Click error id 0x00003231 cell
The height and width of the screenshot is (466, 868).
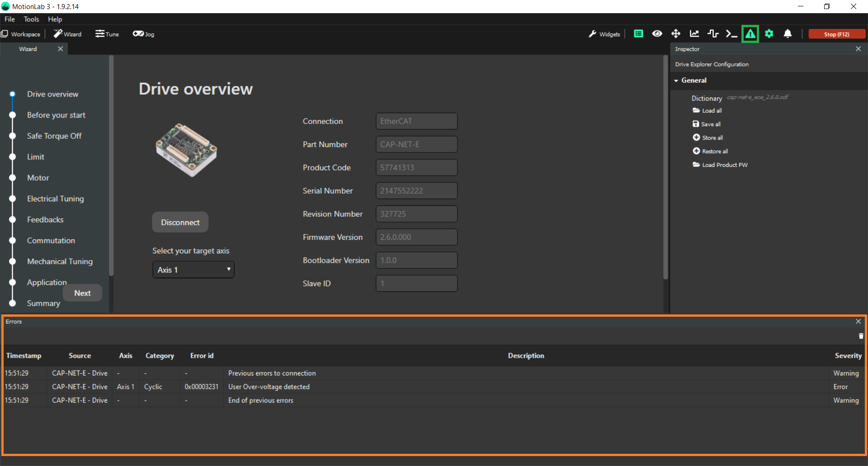click(x=202, y=387)
